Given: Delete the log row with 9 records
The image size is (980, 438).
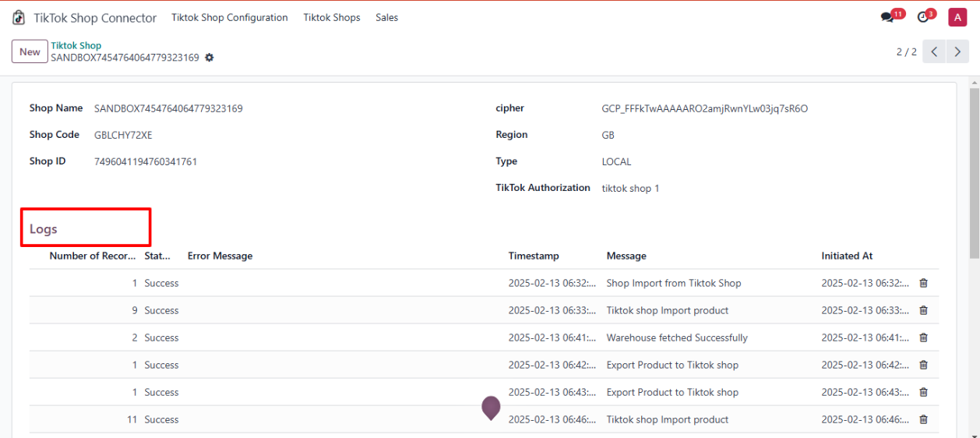Looking at the screenshot, I should 924,311.
